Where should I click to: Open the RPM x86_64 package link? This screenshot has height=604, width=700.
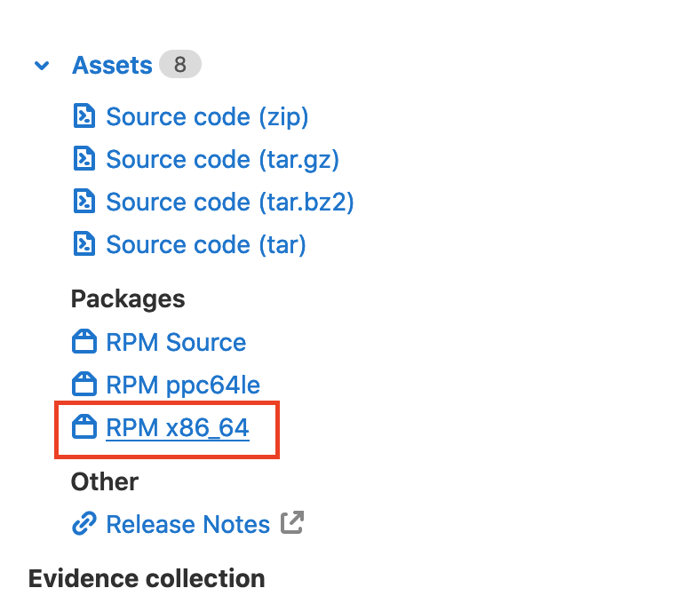coord(178,428)
